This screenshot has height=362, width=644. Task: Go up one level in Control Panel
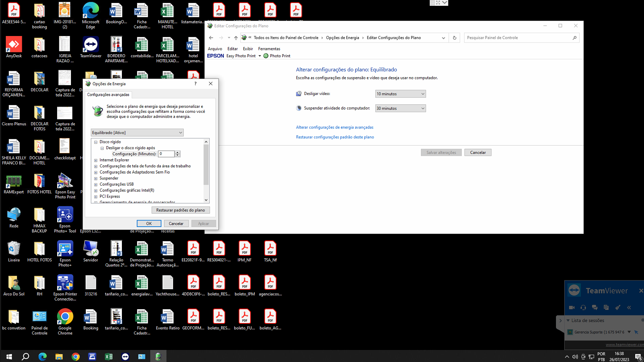[236, 38]
